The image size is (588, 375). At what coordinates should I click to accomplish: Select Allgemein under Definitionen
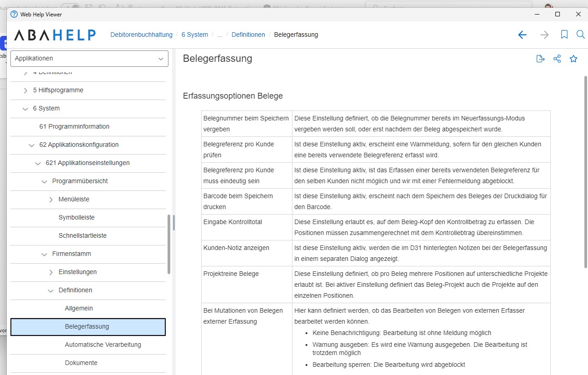tap(79, 308)
